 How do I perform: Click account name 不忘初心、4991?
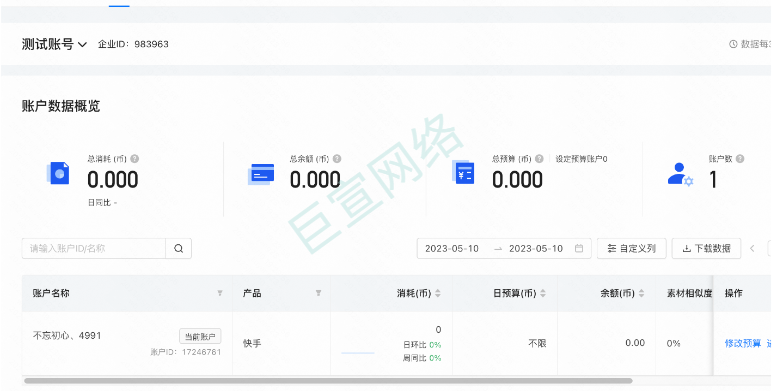click(67, 336)
